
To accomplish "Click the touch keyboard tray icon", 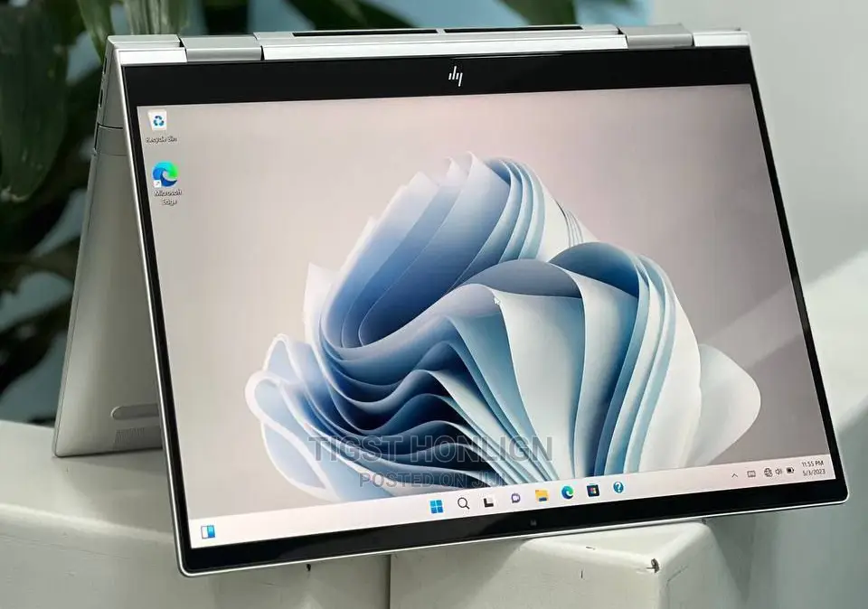I will [x=751, y=473].
